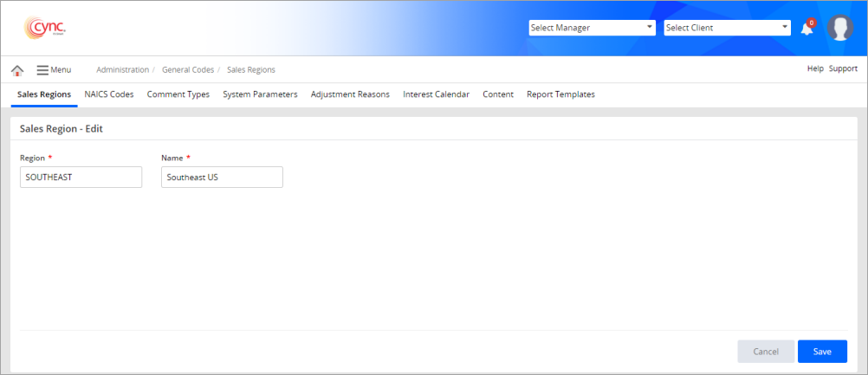Open the Comment Types tab
868x375 pixels.
(x=178, y=94)
